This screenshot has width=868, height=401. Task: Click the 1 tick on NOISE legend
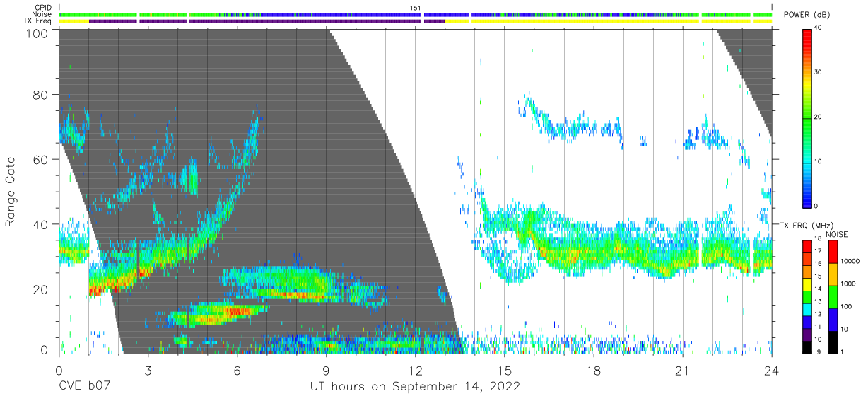842,351
